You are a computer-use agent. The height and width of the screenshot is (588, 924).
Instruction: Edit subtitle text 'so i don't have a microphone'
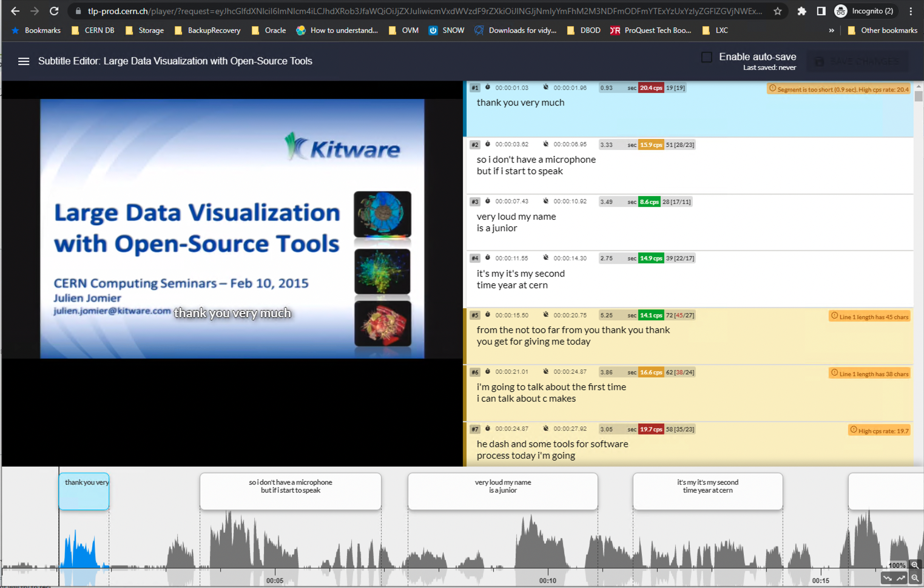tap(536, 160)
